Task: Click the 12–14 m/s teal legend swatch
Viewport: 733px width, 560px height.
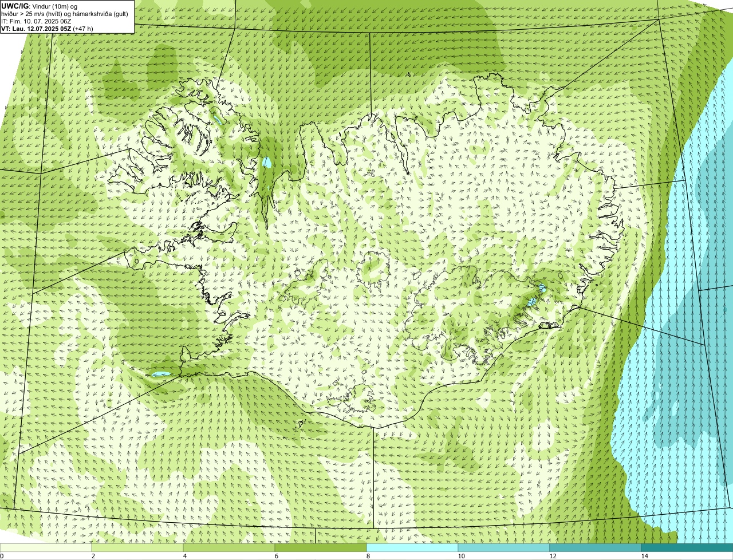Action: (x=596, y=547)
